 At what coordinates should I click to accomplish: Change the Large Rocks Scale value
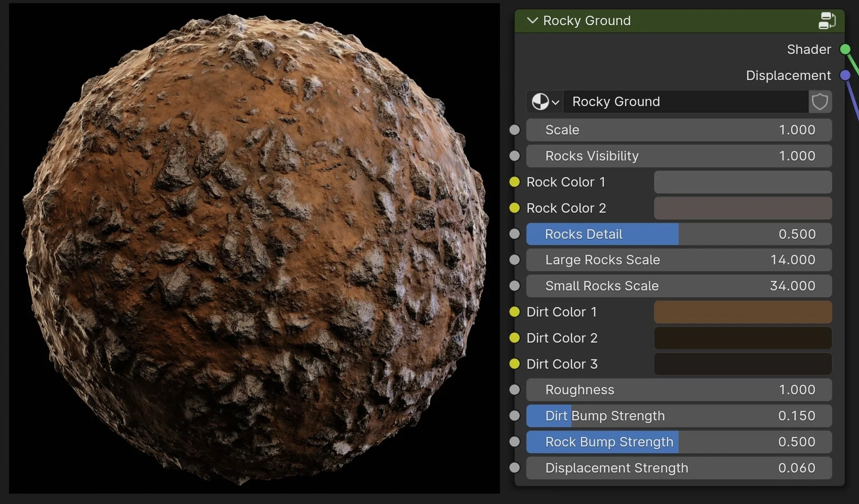pyautogui.click(x=678, y=260)
